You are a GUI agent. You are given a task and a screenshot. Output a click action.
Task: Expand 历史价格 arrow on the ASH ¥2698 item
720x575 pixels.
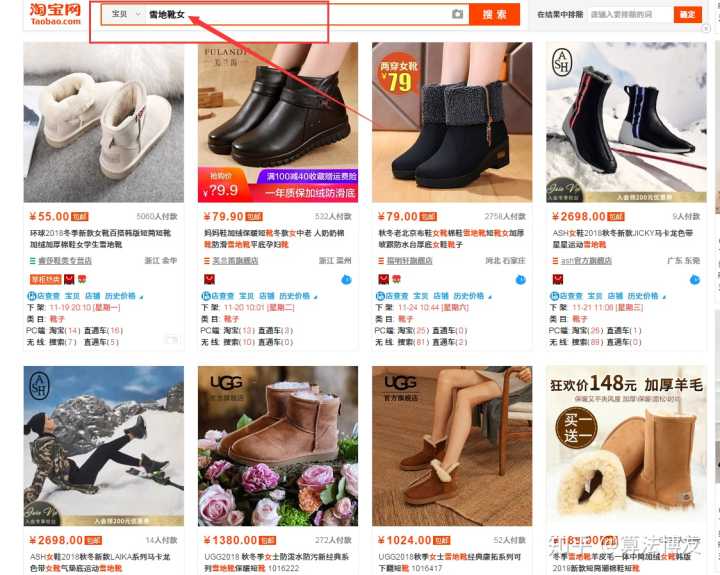(x=664, y=298)
